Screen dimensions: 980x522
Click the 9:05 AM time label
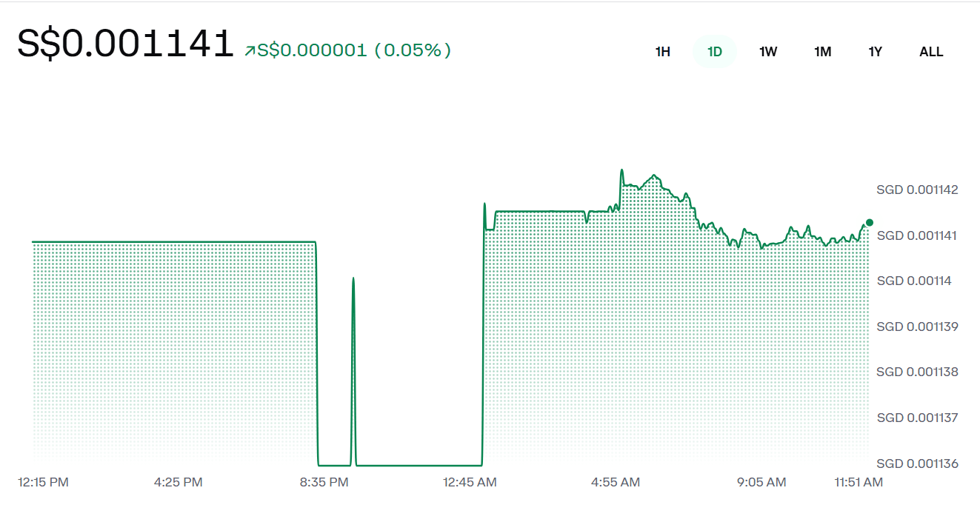[x=761, y=482]
